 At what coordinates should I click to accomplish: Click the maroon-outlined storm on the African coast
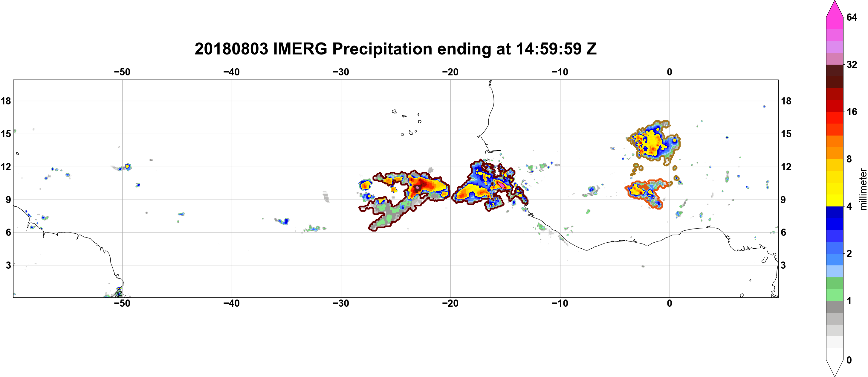[489, 186]
